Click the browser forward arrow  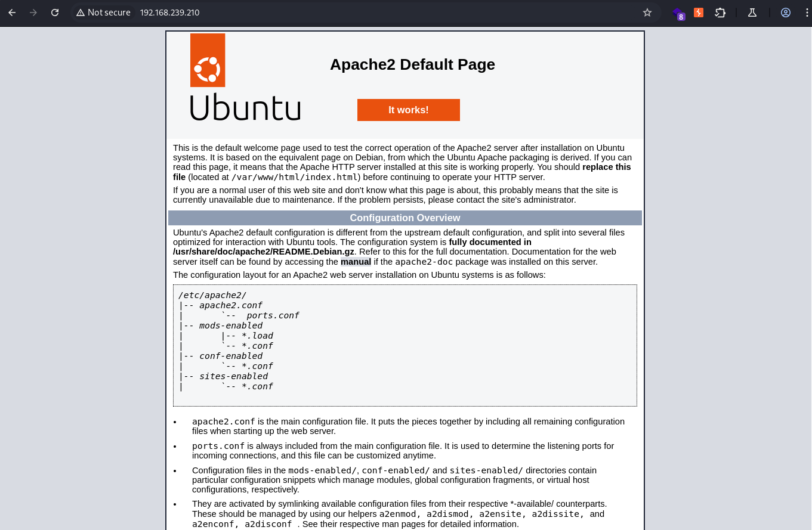coord(33,13)
